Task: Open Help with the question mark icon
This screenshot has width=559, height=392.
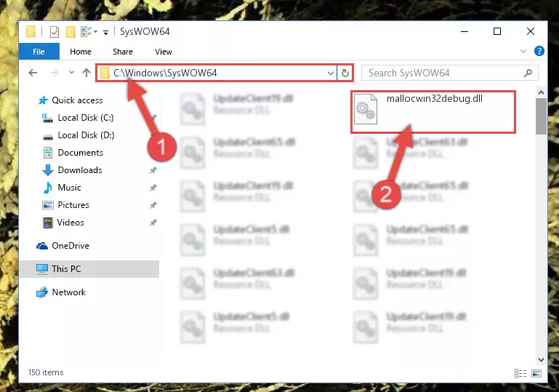Action: click(539, 51)
